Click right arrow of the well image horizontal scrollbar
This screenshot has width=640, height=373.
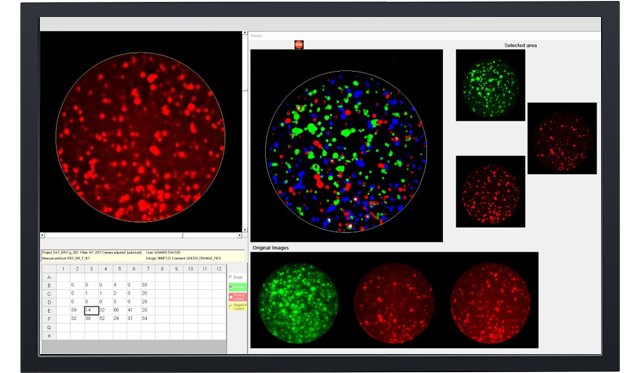click(240, 235)
